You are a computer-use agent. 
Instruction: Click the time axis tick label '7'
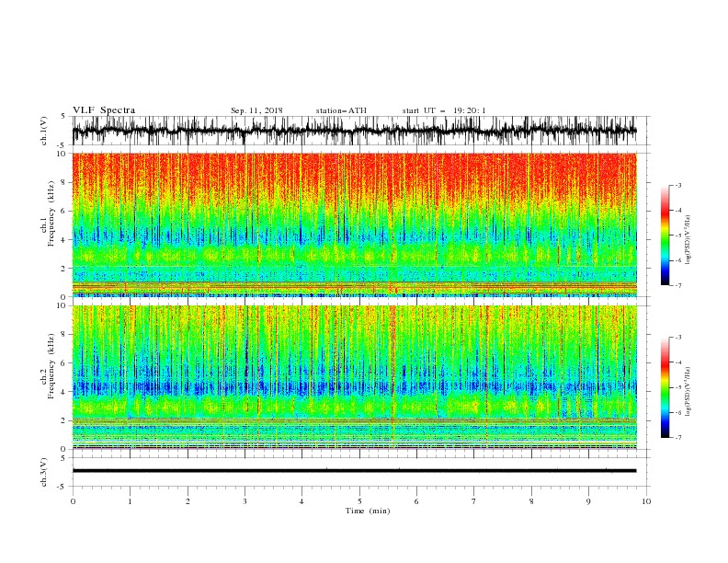(474, 501)
